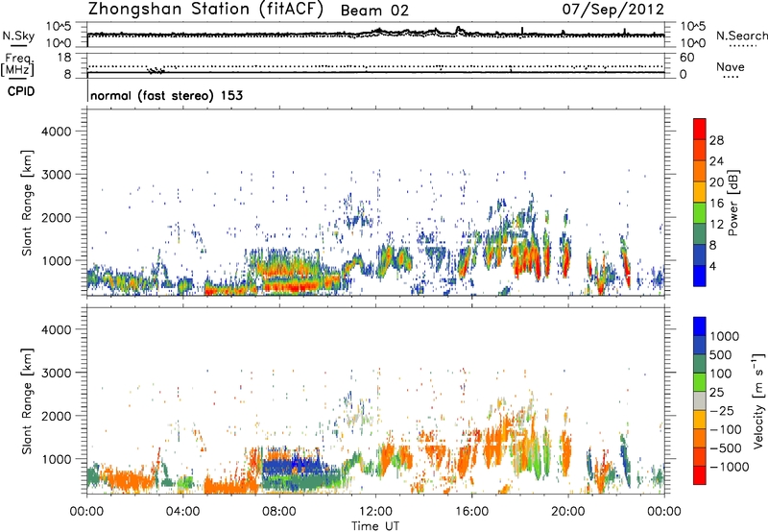This screenshot has height=532, width=768.
Task: Click the date "07/Sep/2012"
Action: 612,10
